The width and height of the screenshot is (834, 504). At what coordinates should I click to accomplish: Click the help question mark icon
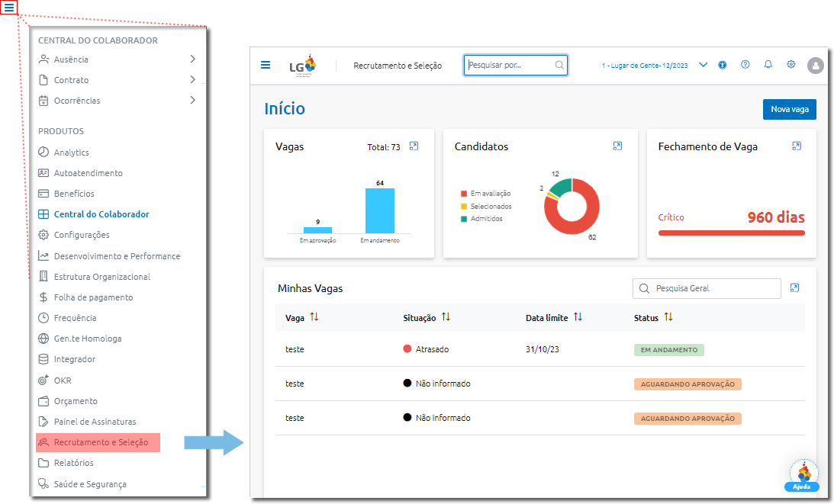(x=745, y=65)
